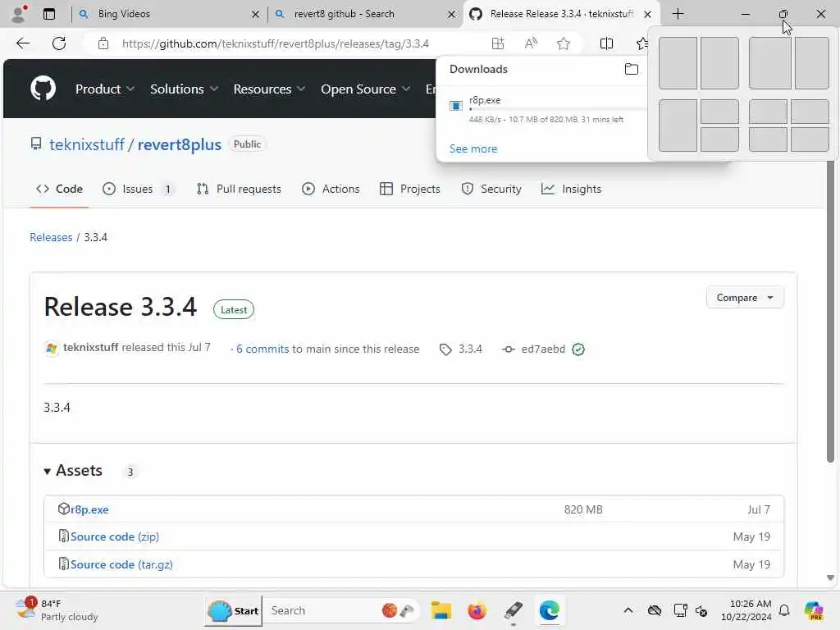Open browser profile avatar
This screenshot has height=630, width=840.
pyautogui.click(x=19, y=14)
